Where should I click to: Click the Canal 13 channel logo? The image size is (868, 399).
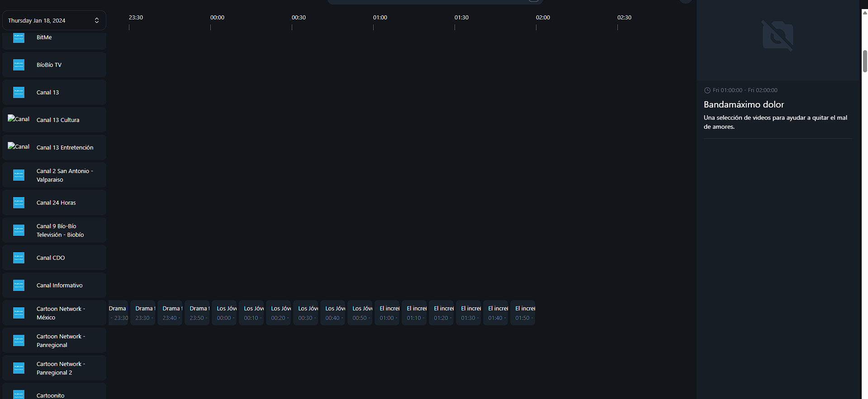[19, 93]
